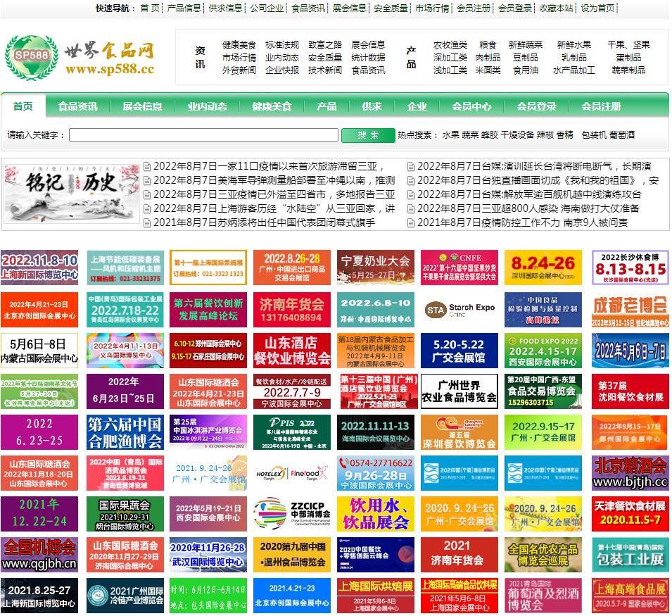Click the 上海高端食品展 2020.5.7-9 banner

pyautogui.click(x=630, y=596)
